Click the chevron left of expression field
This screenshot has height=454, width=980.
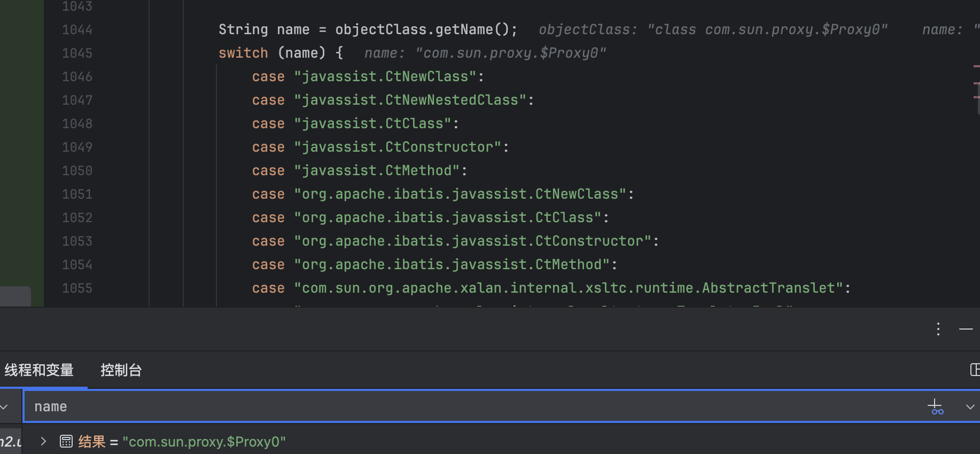4,407
